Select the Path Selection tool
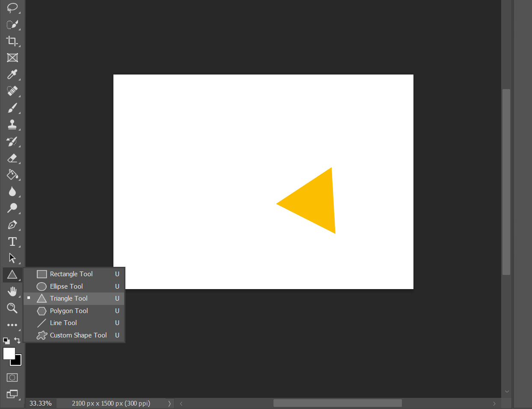 point(12,258)
